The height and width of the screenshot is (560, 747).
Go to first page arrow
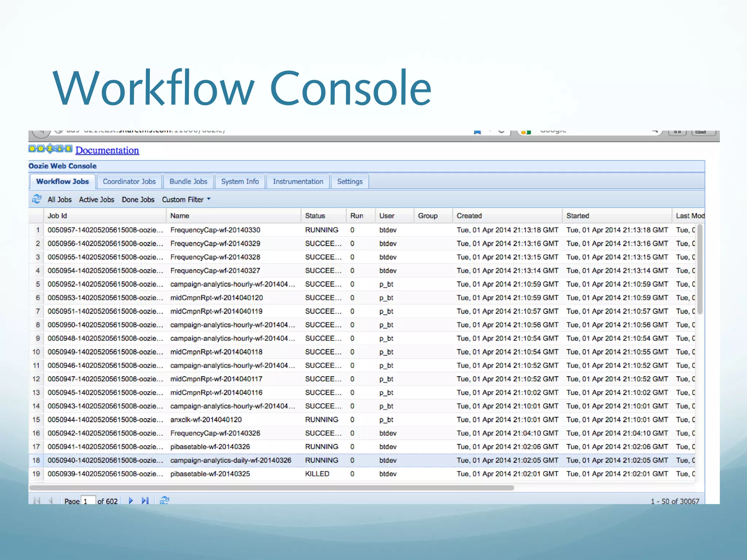[36, 501]
